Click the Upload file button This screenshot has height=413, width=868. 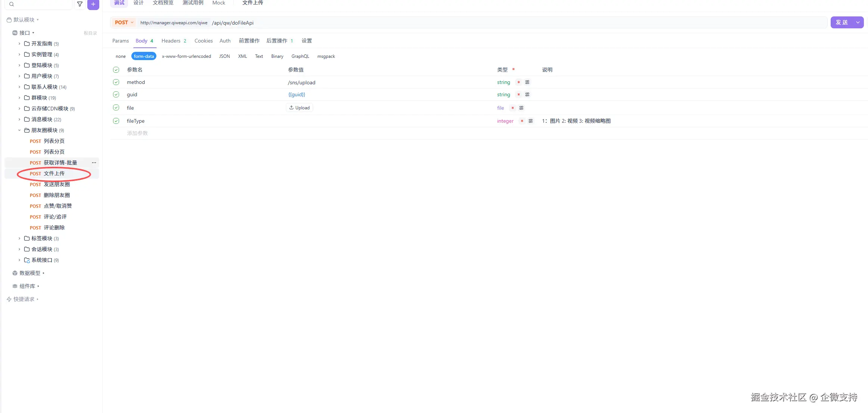pyautogui.click(x=300, y=108)
